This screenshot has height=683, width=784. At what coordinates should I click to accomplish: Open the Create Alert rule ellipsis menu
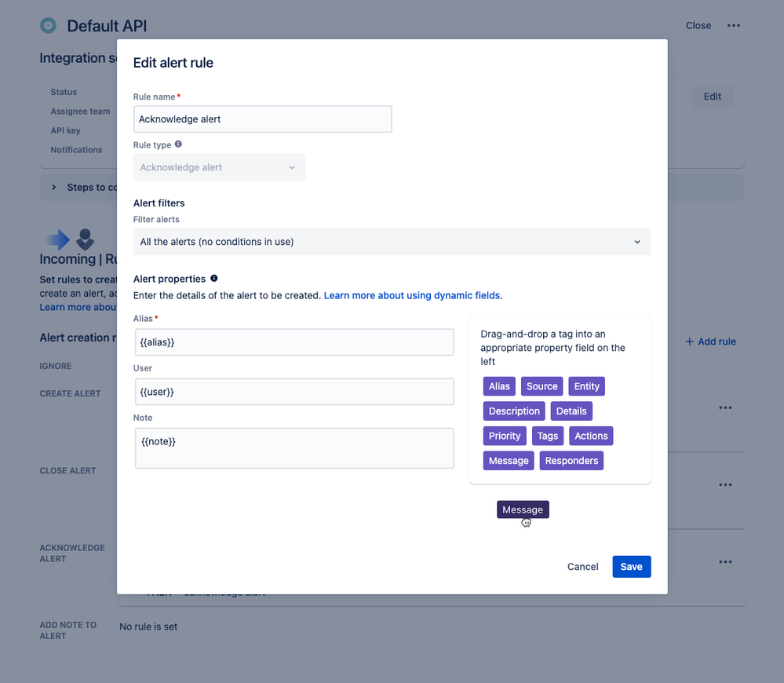click(x=725, y=407)
